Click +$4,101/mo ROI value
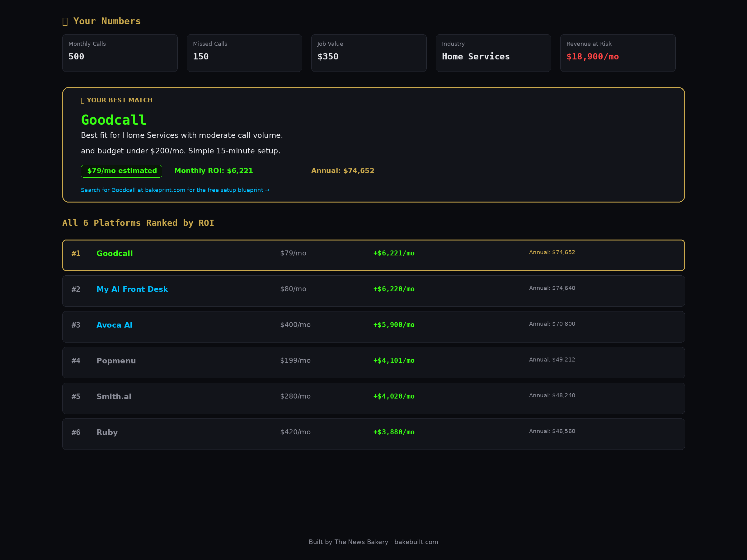The image size is (747, 560). click(x=394, y=361)
